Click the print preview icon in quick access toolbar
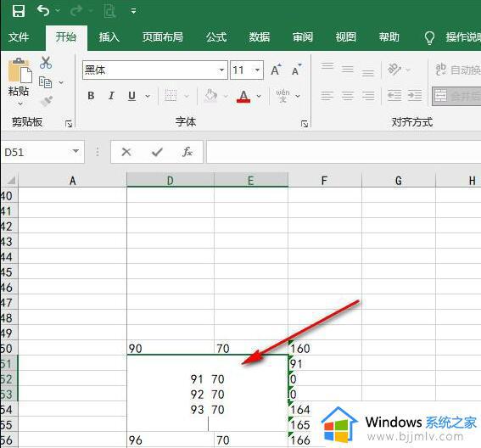This screenshot has width=481, height=448. 109,11
